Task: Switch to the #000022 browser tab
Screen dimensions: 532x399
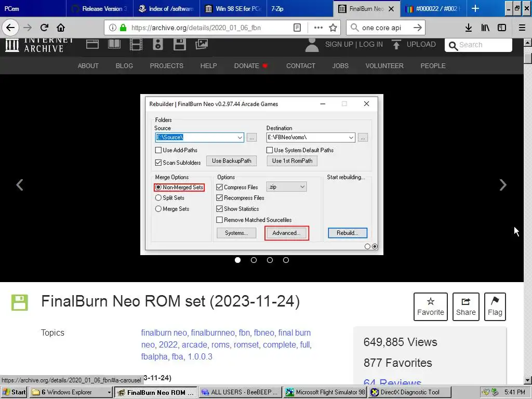Action: pyautogui.click(x=433, y=8)
